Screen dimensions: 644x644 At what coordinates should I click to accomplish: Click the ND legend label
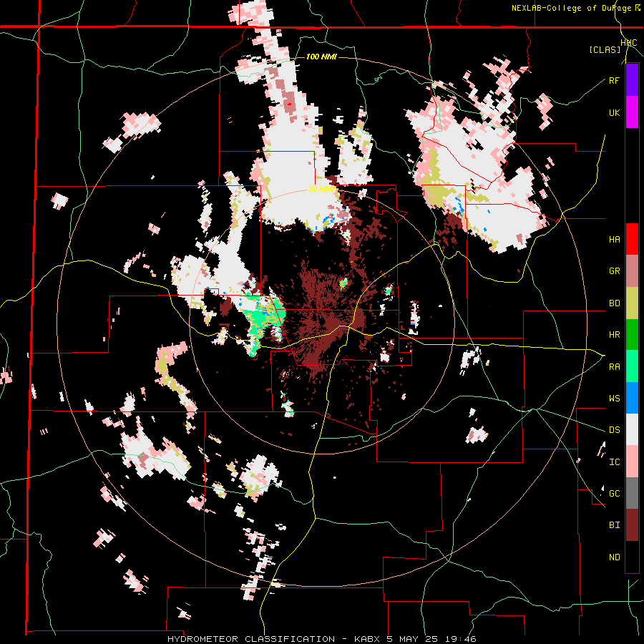(614, 557)
